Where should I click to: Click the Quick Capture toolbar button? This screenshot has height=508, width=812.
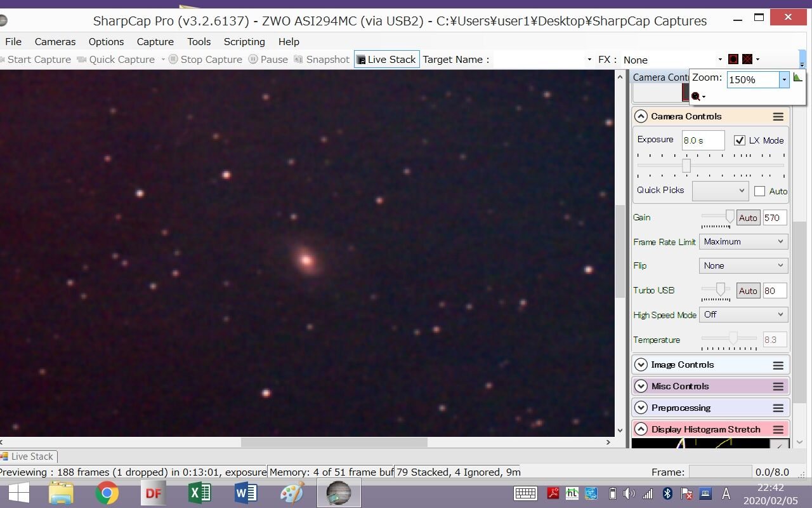[116, 59]
